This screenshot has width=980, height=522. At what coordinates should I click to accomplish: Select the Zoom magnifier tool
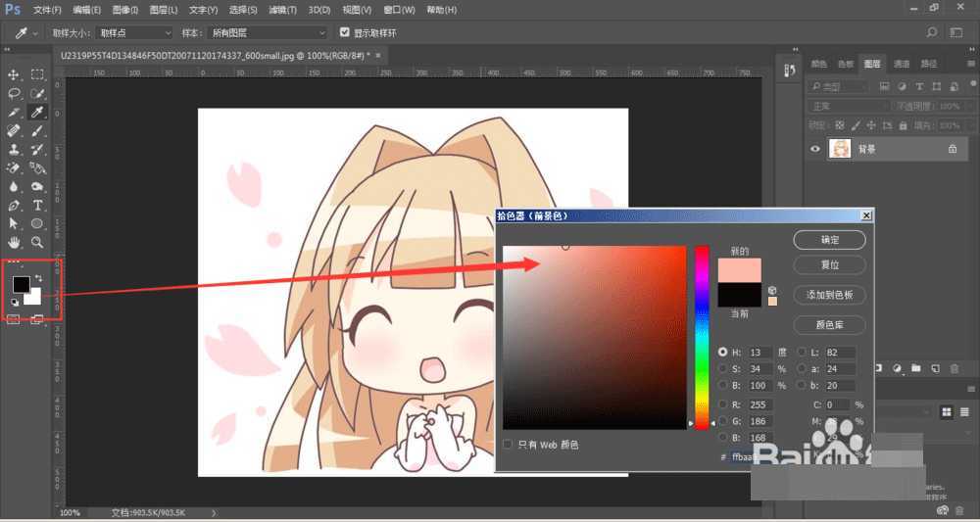coord(37,242)
